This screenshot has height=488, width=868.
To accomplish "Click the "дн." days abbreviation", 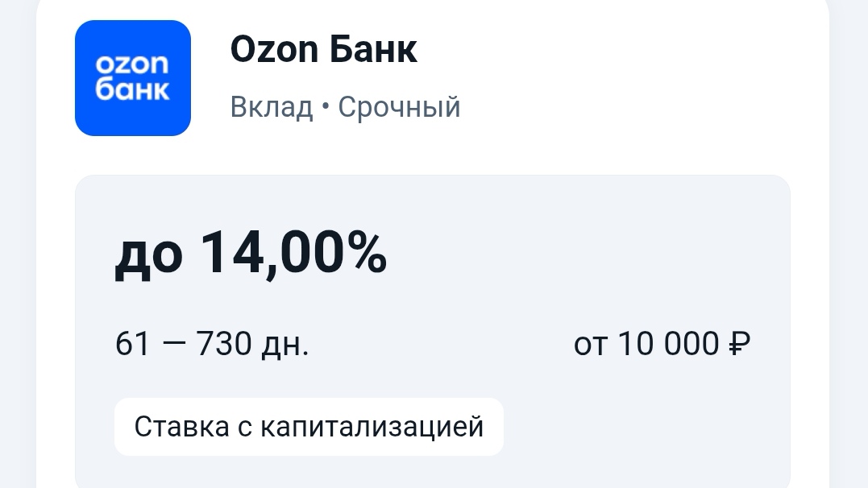I will click(286, 345).
